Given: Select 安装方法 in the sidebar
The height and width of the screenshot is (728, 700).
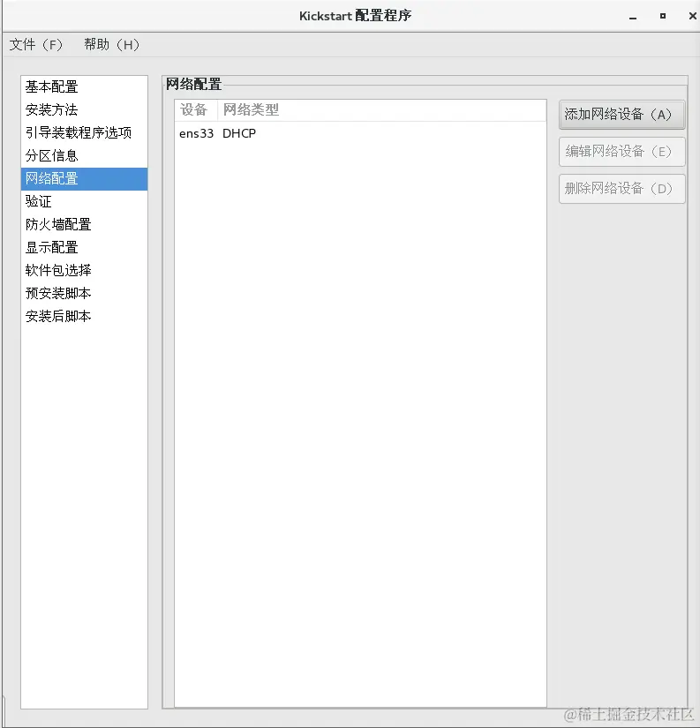Looking at the screenshot, I should (x=84, y=110).
